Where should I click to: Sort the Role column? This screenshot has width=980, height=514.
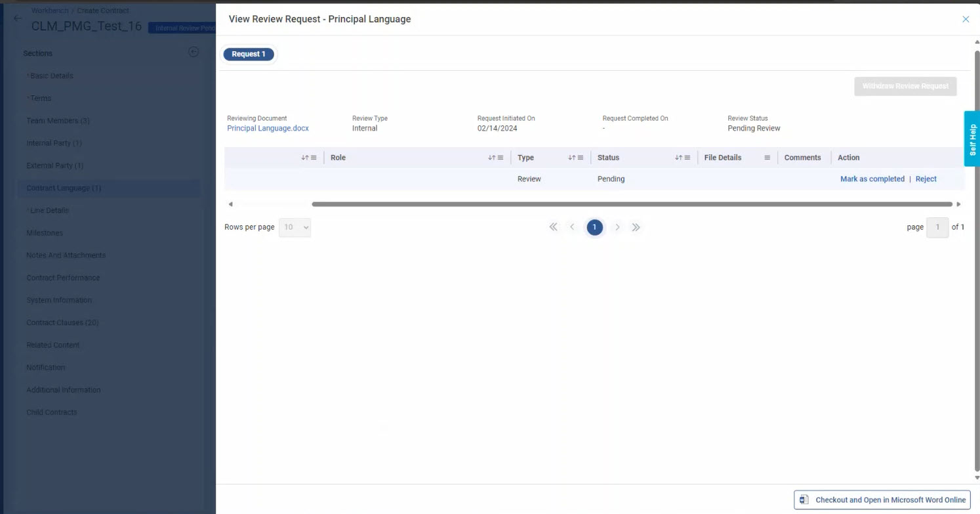click(491, 158)
